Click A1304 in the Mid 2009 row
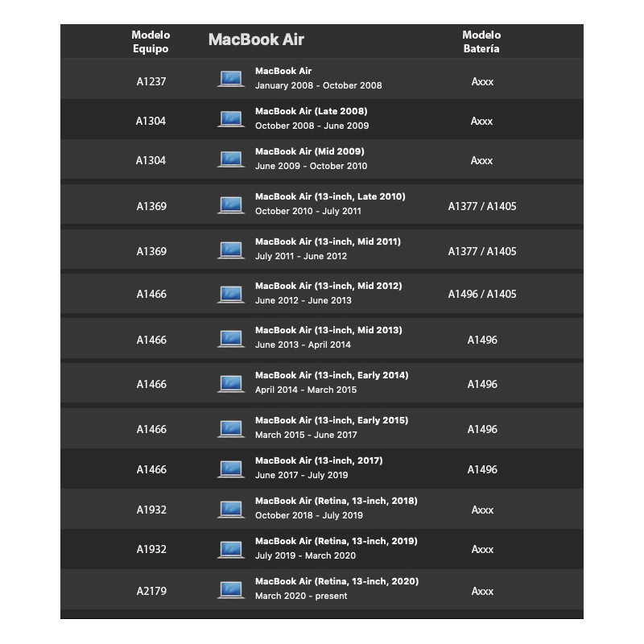 (x=151, y=160)
